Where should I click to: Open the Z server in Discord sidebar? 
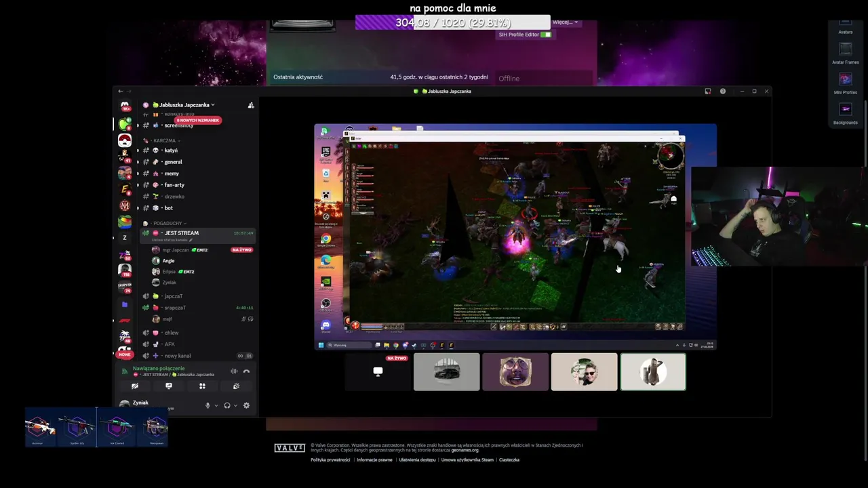125,238
